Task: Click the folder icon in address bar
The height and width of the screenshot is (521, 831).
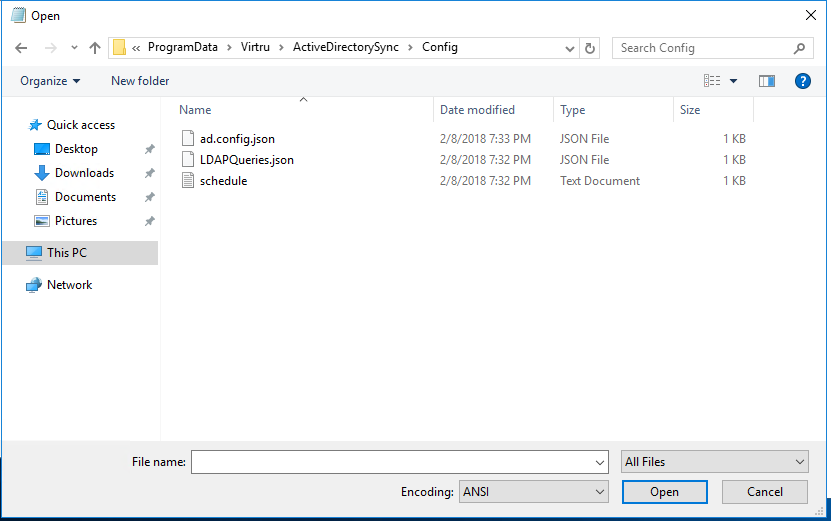Action: pos(120,48)
